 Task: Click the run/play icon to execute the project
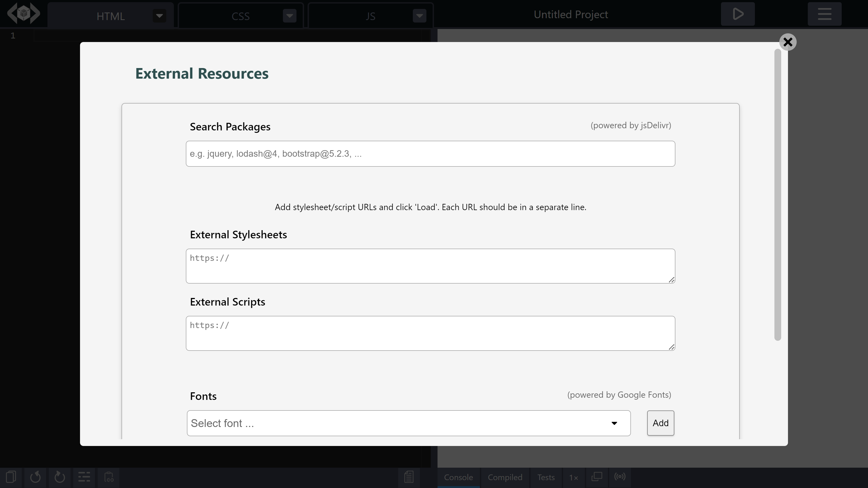[x=737, y=14]
